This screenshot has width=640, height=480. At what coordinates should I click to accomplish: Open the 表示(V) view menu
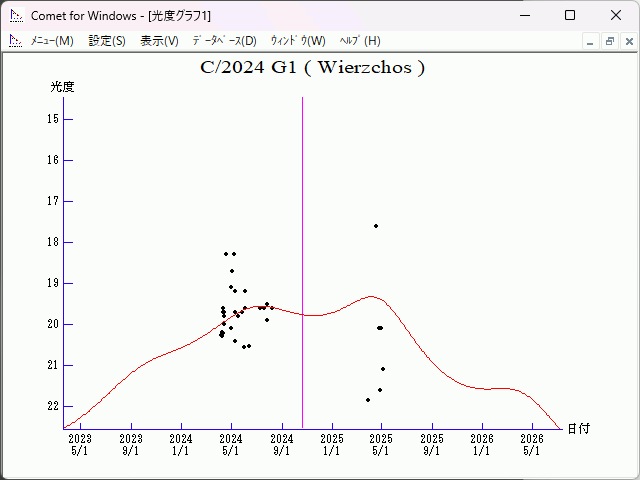tap(159, 41)
